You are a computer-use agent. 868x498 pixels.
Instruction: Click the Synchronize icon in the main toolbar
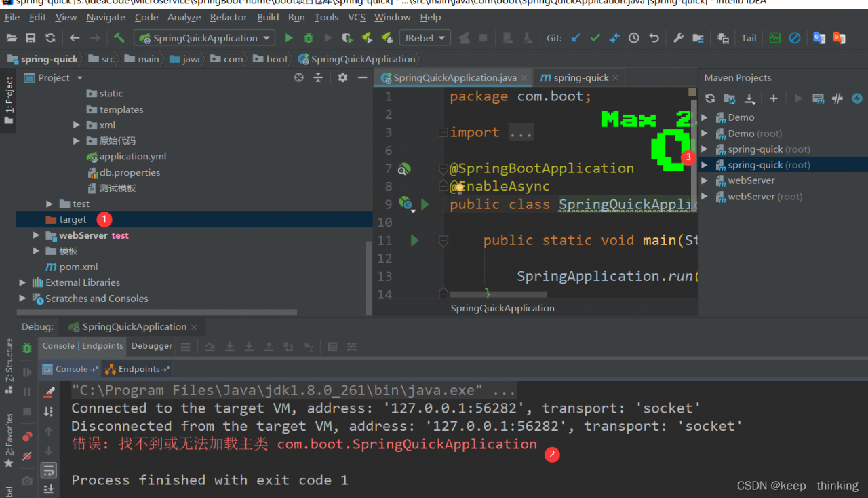50,38
